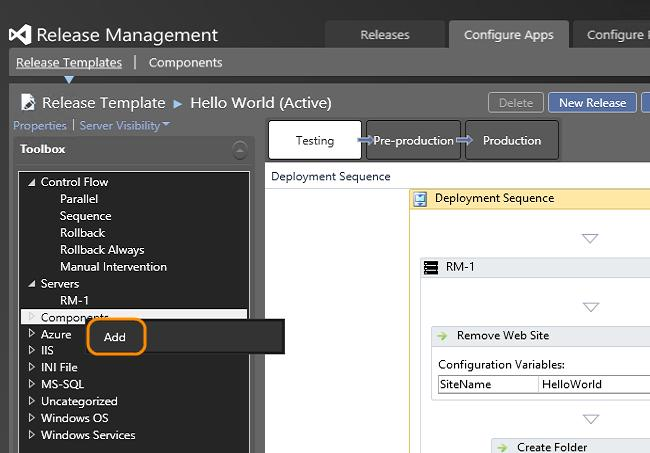Viewport: 650px width, 453px height.
Task: Select the Pre-production stage
Action: click(x=413, y=141)
